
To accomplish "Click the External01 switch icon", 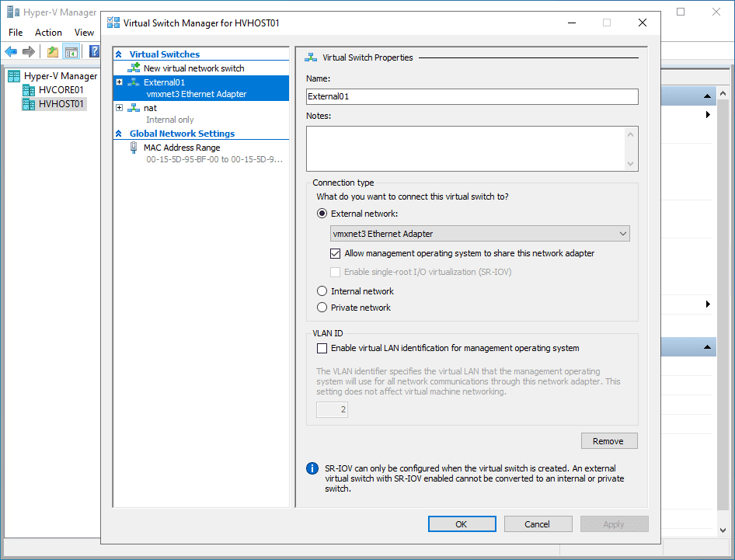I will pyautogui.click(x=134, y=82).
